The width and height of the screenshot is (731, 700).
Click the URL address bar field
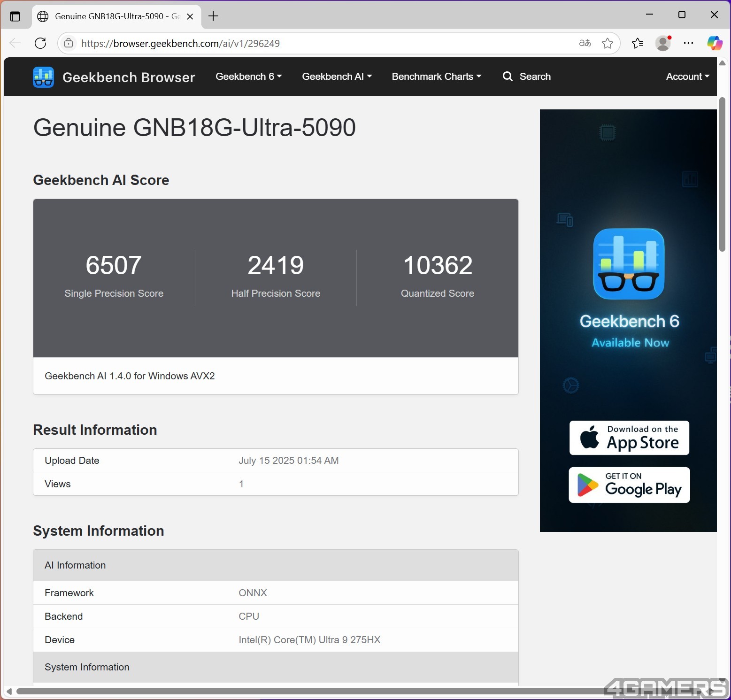(324, 43)
